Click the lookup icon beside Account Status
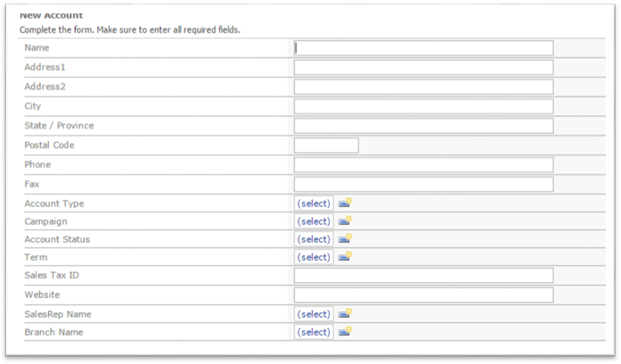This screenshot has width=621, height=364. (345, 239)
